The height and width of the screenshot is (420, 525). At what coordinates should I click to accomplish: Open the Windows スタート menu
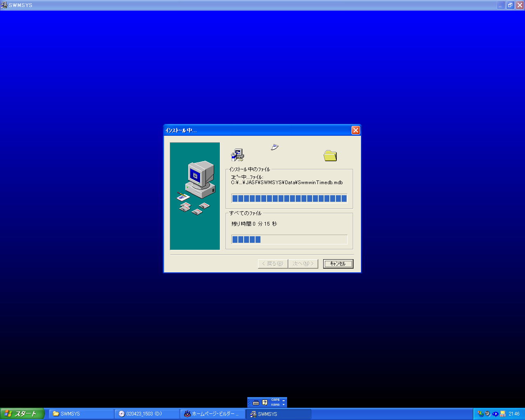click(22, 414)
